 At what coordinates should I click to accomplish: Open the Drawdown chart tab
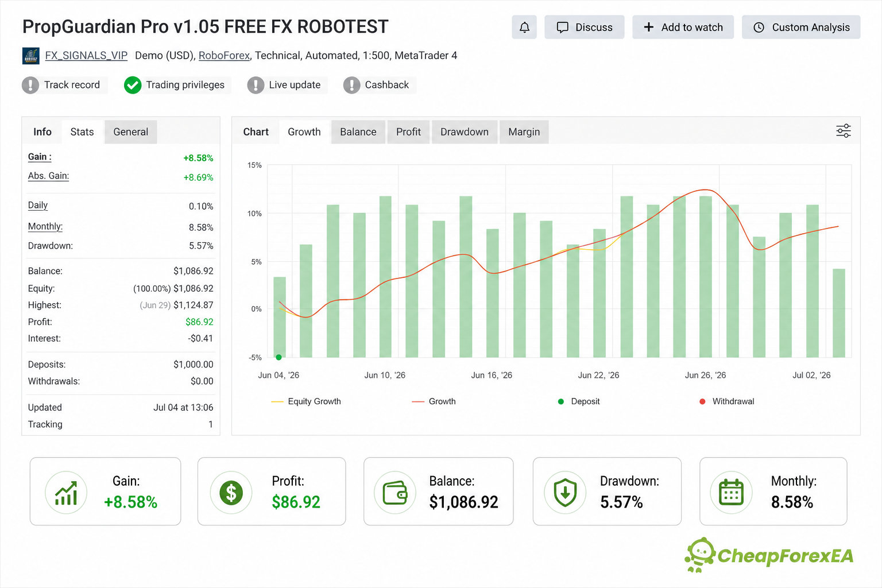tap(465, 132)
